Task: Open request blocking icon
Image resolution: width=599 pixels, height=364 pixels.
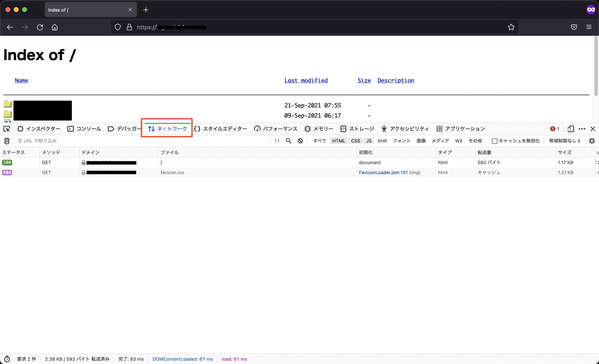Action: 300,141
